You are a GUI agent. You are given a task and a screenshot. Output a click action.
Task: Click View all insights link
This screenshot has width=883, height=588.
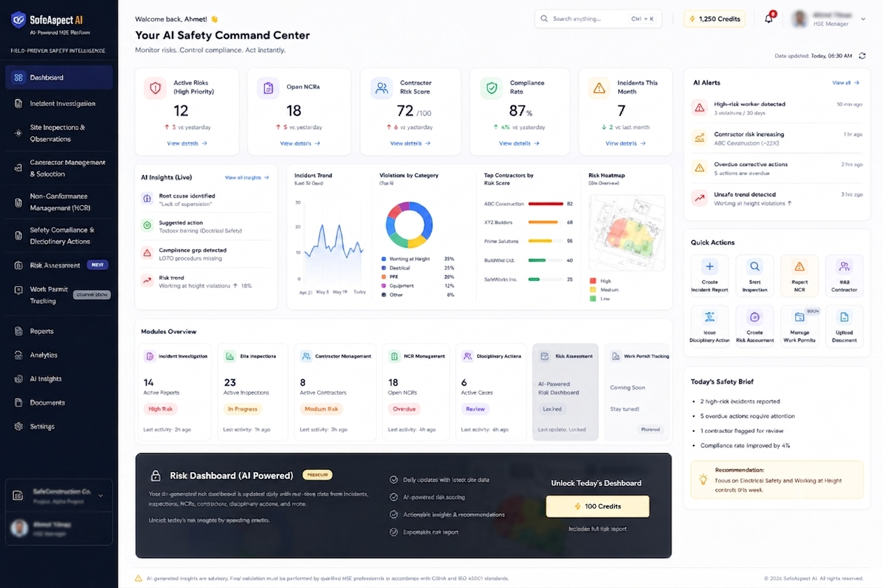coord(247,177)
